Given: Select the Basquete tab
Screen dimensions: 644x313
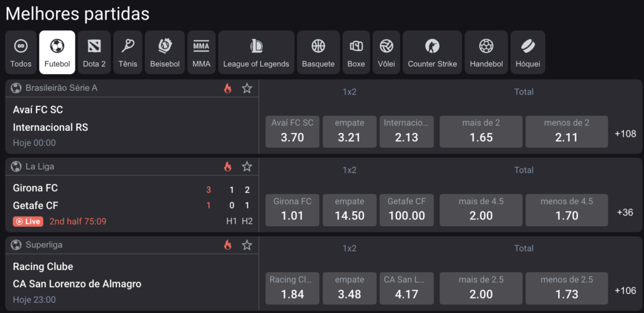Looking at the screenshot, I should 318,52.
